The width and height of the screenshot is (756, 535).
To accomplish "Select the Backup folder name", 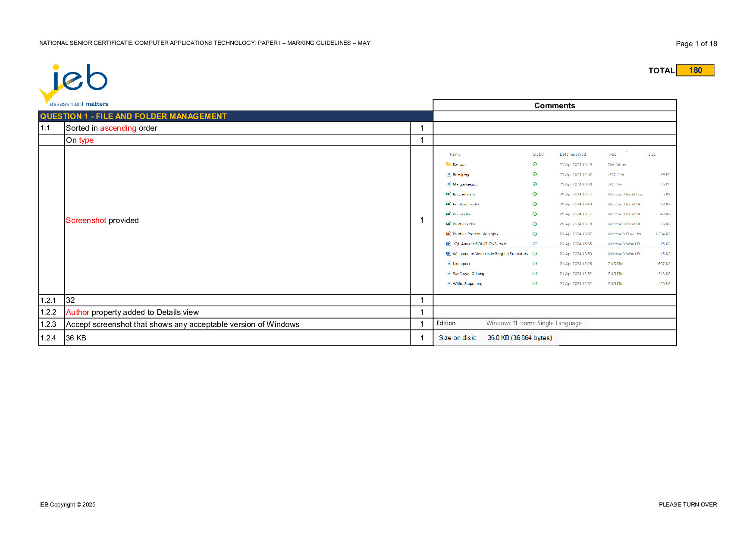I will coord(459,164).
